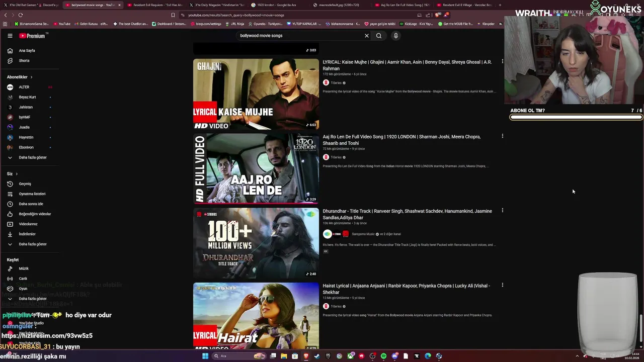
Task: Open File Explorer from the taskbar
Action: (x=284, y=356)
